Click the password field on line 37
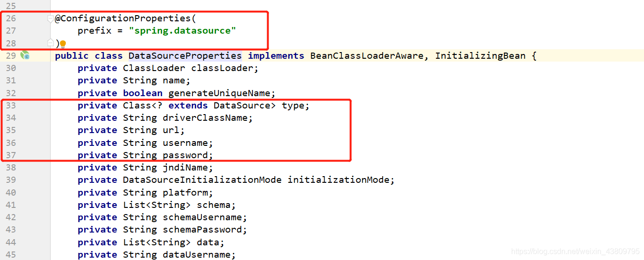644x260 pixels. (185, 155)
